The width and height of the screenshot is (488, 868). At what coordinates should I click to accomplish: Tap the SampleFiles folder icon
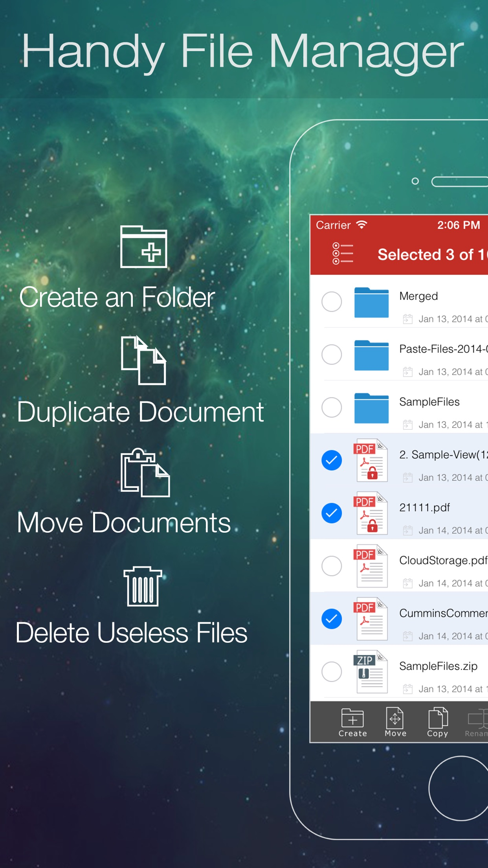pos(371,408)
